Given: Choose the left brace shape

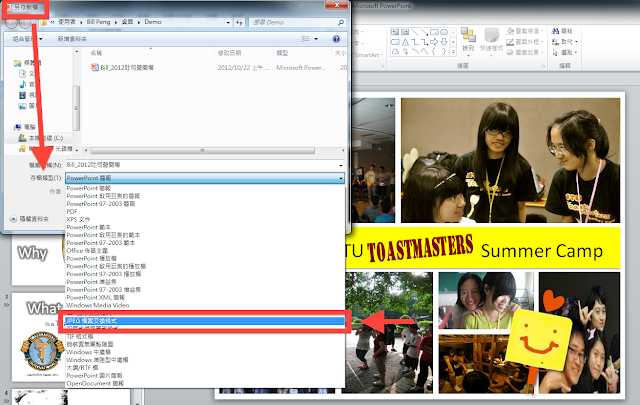Looking at the screenshot, I should point(434,51).
